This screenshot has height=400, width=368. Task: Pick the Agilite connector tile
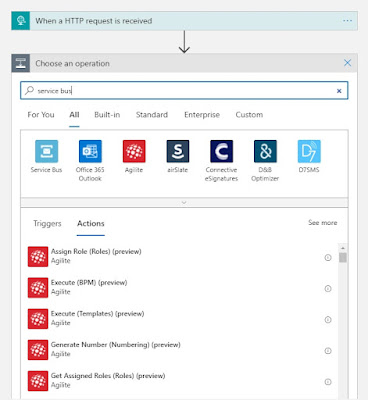tap(134, 151)
